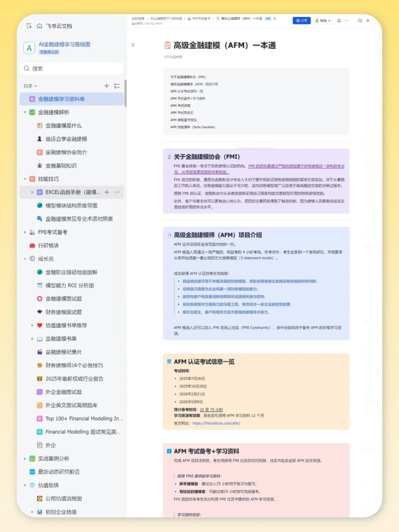
Task: Jump to AFM 考试详情 in contents
Action: click(180, 106)
